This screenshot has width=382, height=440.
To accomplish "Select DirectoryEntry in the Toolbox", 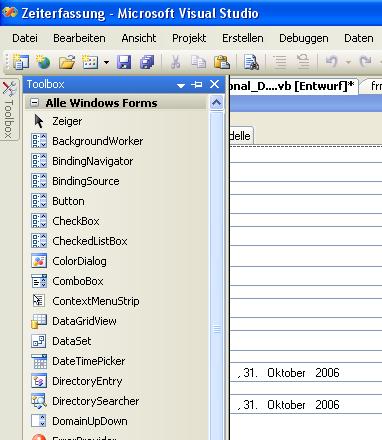I will coord(116,381).
